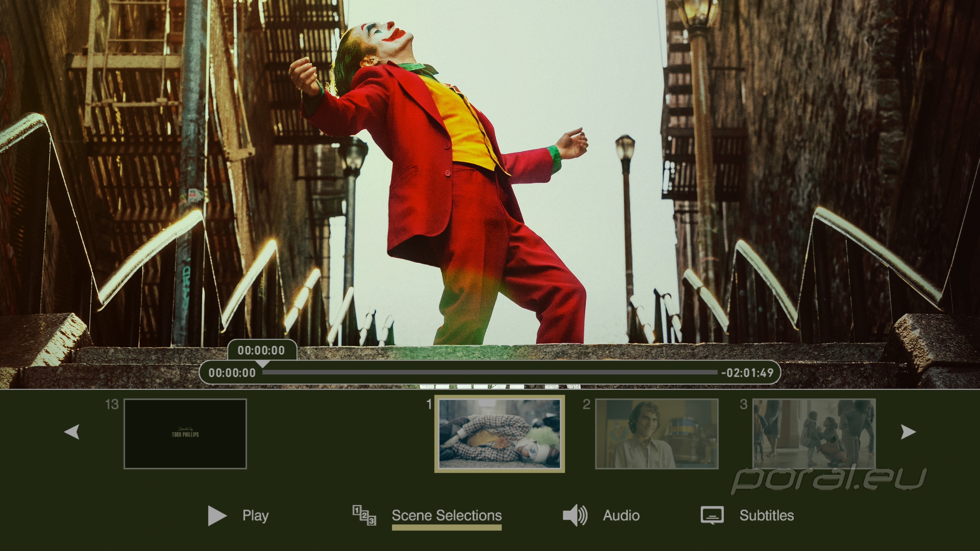Click the playback progress bar track
980x551 pixels.
pos(490,373)
